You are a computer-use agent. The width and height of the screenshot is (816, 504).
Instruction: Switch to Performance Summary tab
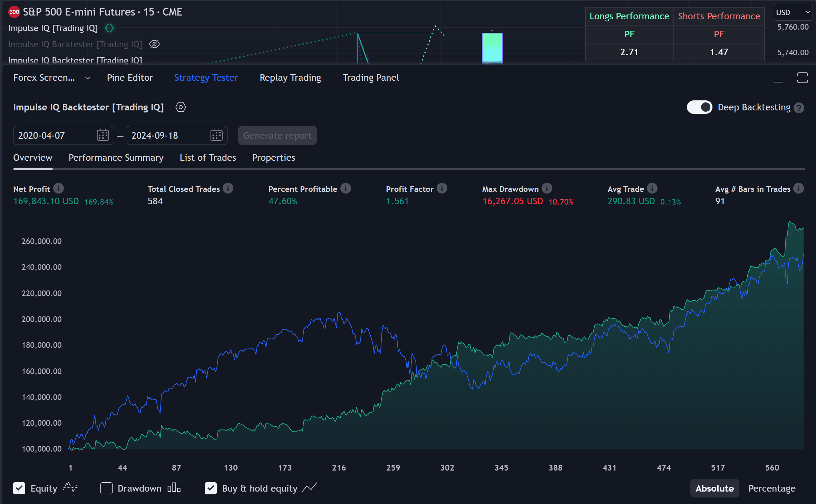point(116,158)
